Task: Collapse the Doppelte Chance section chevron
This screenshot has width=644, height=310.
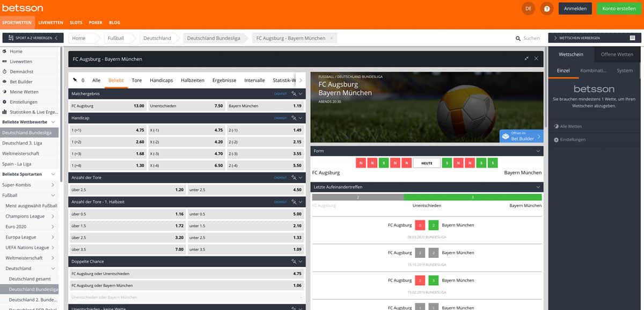Action: pyautogui.click(x=301, y=261)
